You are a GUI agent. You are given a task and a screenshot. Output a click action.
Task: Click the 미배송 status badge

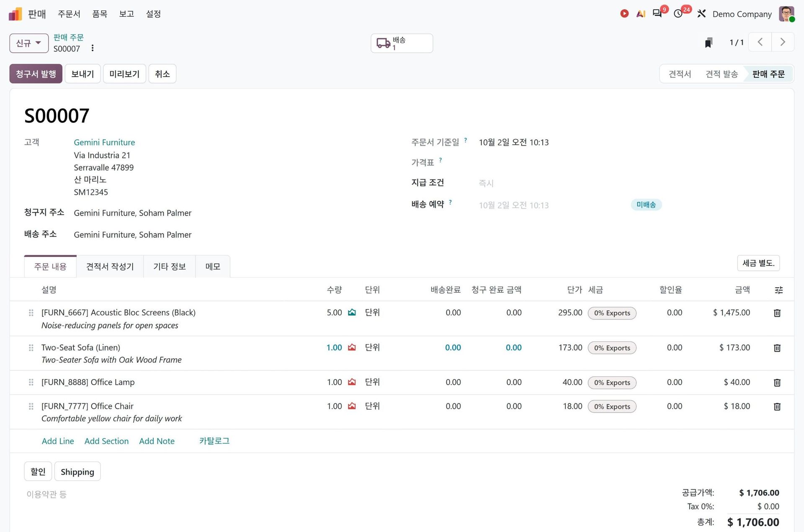(646, 205)
